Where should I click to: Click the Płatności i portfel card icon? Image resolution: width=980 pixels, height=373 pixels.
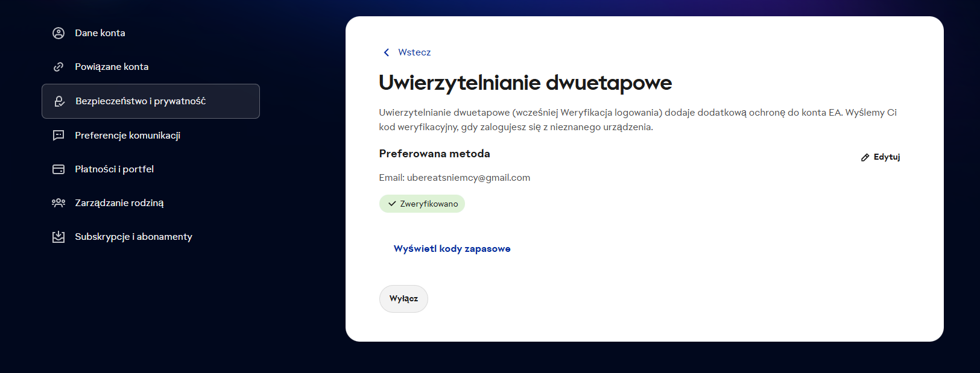click(x=58, y=169)
